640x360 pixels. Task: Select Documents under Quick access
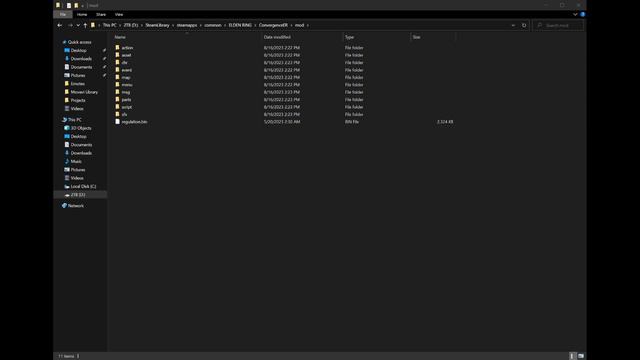(x=81, y=67)
